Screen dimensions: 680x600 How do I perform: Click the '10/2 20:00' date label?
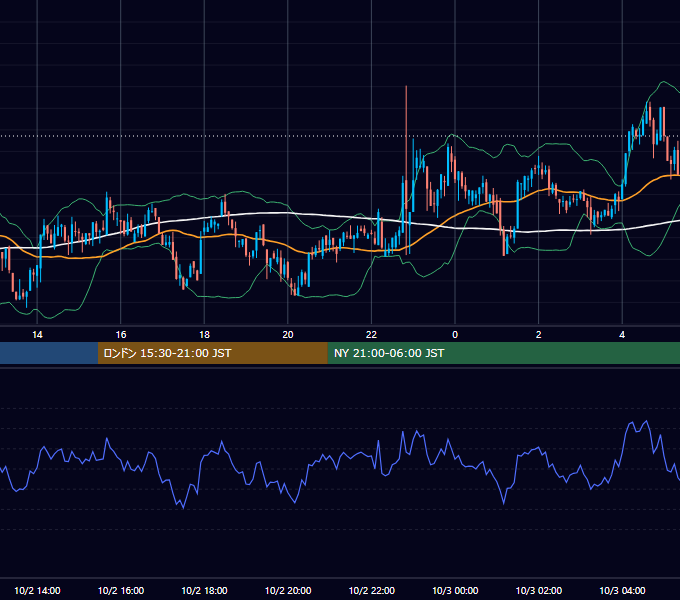pos(288,590)
